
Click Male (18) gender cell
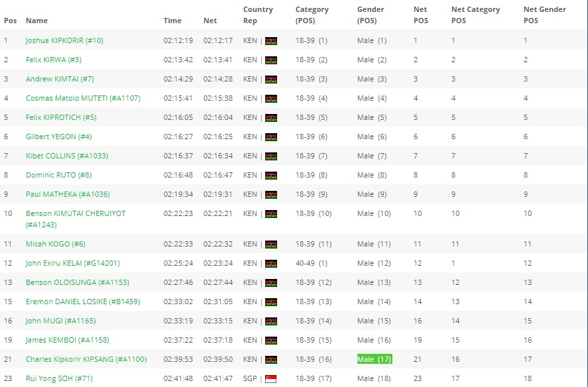(x=374, y=378)
